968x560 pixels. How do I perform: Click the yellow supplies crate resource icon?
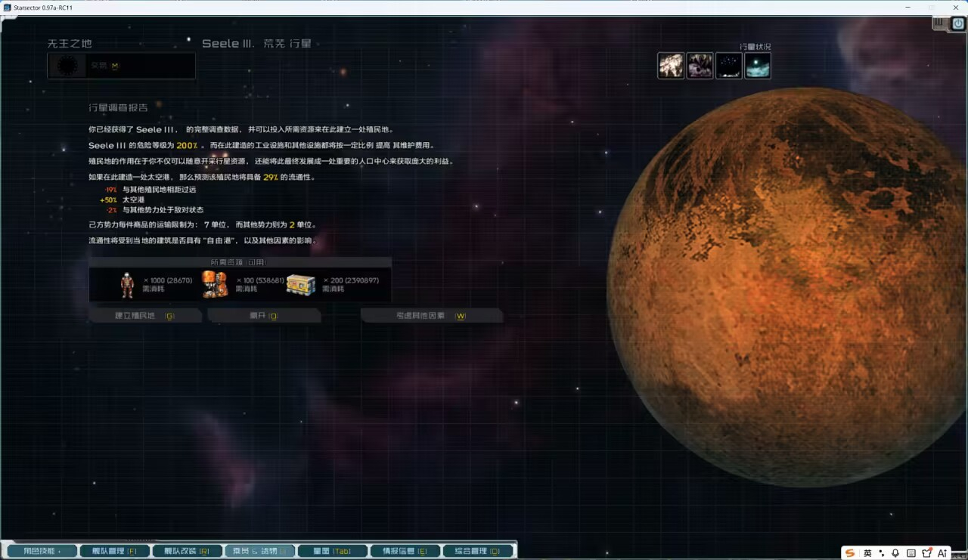click(300, 285)
